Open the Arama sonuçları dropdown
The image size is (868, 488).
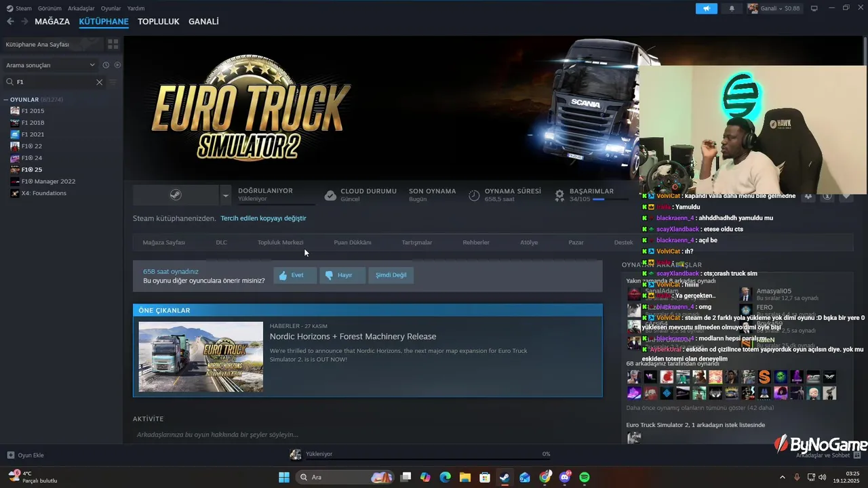tap(50, 65)
